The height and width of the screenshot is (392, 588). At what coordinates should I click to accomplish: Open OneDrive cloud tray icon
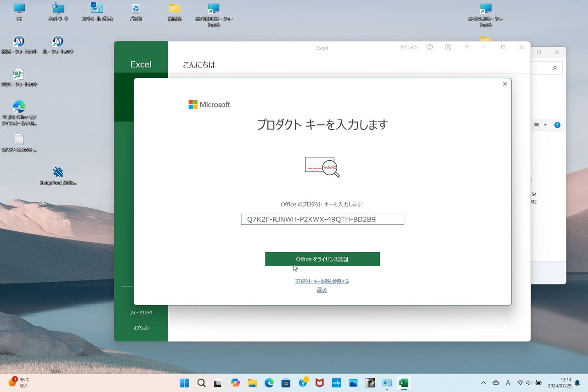(496, 383)
